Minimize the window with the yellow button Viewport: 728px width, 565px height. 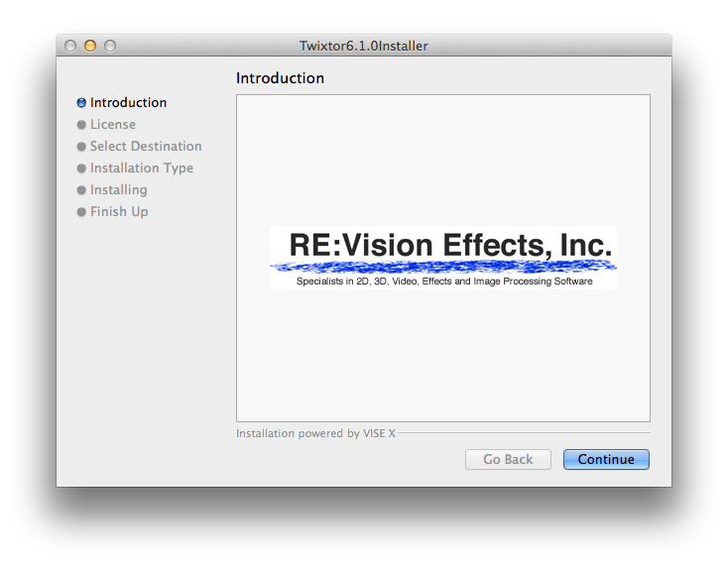[90, 46]
